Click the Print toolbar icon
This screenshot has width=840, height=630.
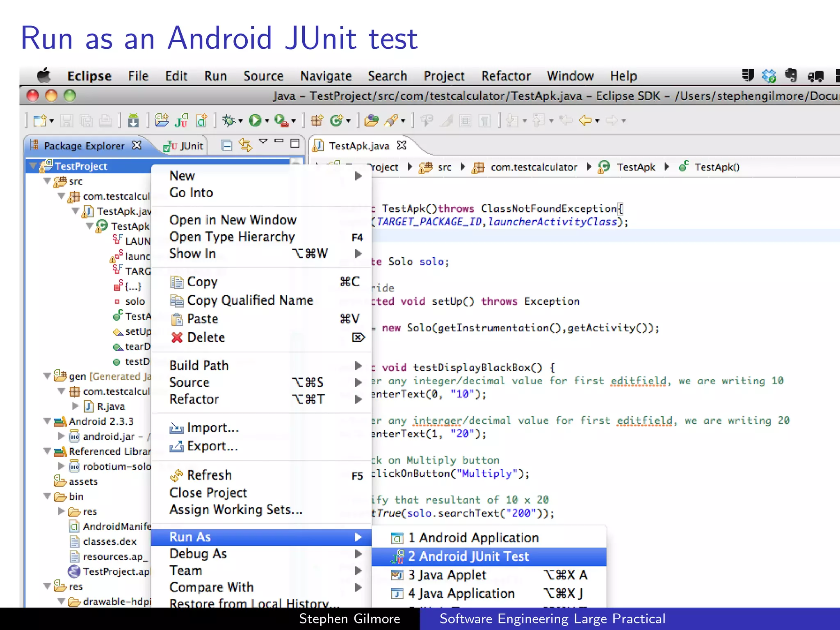click(105, 121)
